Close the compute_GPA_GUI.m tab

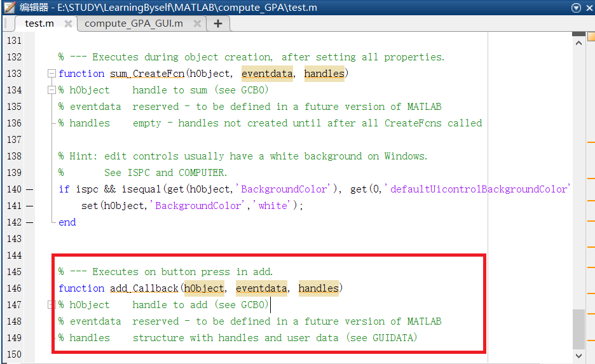(x=197, y=24)
